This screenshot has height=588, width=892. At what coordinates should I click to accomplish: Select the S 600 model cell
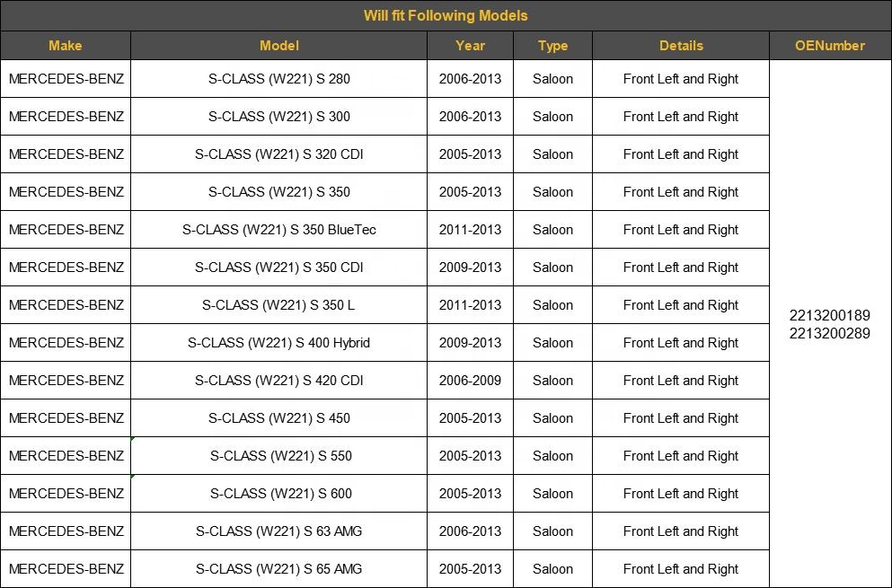[x=280, y=494]
